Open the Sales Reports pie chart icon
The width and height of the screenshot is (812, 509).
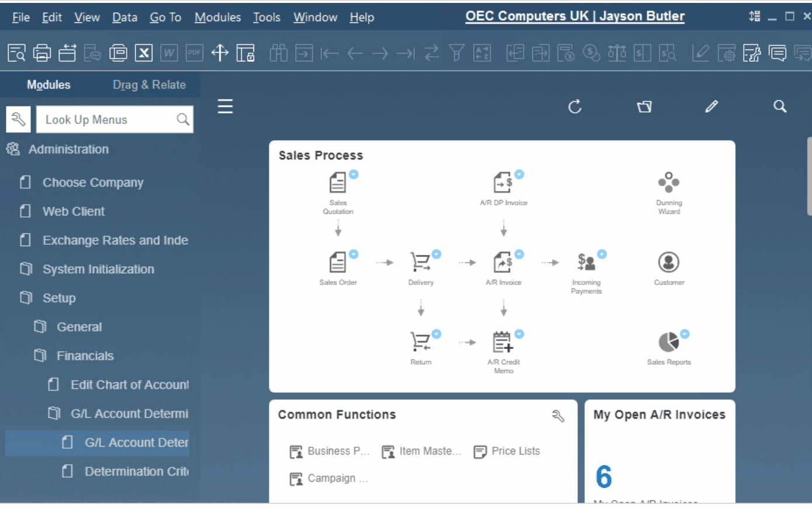tap(668, 342)
